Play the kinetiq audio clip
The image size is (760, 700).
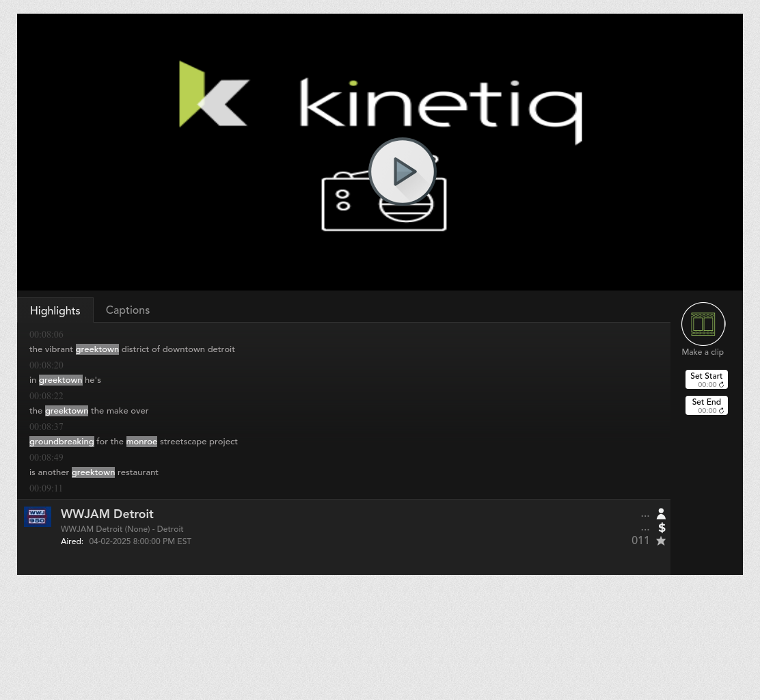pos(403,172)
